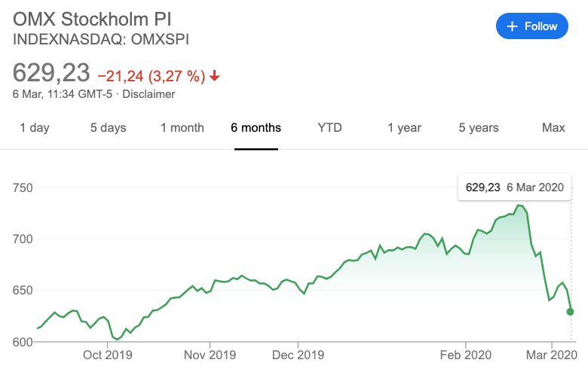
Task: Click the Nov 2019 axis label
Action: (210, 355)
